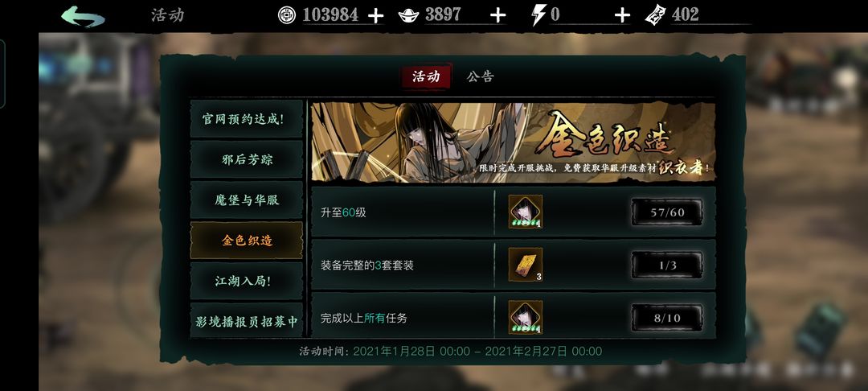Image resolution: width=868 pixels, height=391 pixels.
Task: Tap the lightning stamina icon
Action: 538,15
